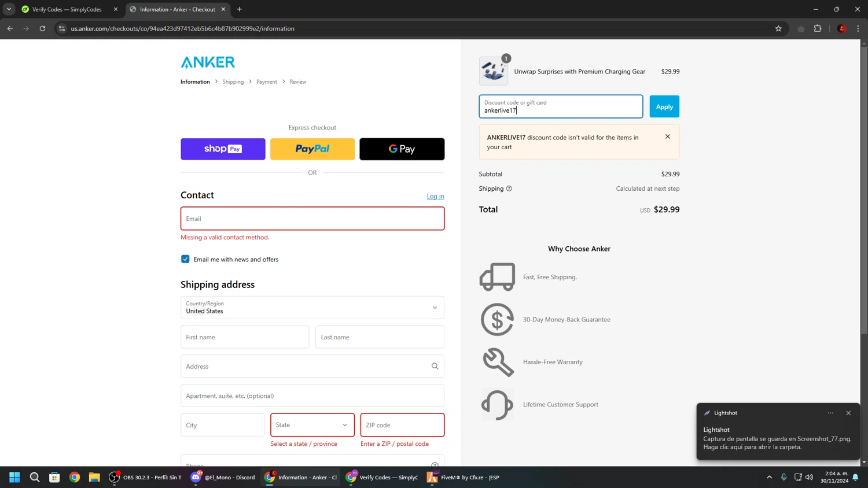Open the Chrome profile avatar
The image size is (868, 488).
(842, 28)
